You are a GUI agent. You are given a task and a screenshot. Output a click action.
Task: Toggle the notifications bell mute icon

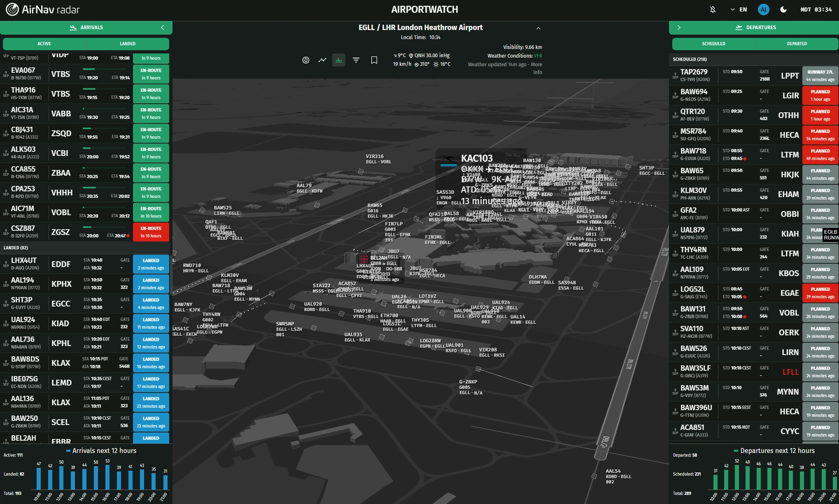[713, 9]
